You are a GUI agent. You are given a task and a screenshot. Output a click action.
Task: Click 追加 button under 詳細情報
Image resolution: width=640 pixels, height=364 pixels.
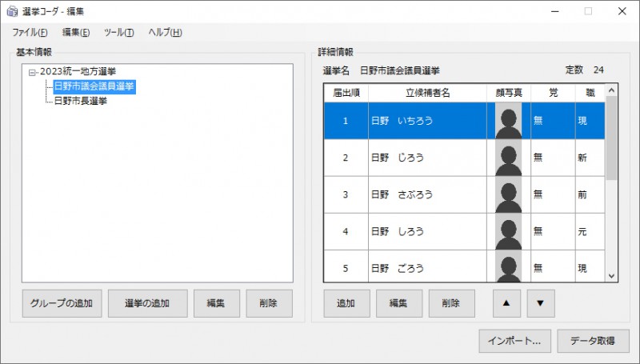coord(346,303)
